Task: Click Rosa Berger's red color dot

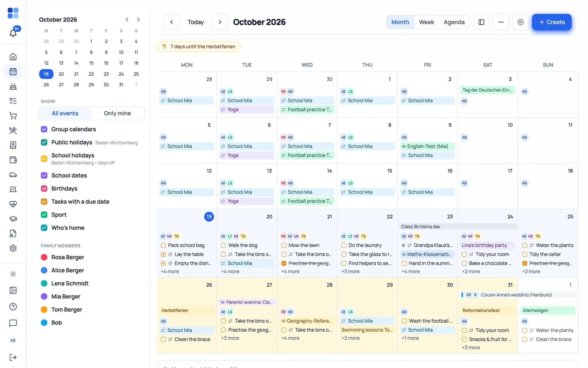Action: pyautogui.click(x=44, y=257)
